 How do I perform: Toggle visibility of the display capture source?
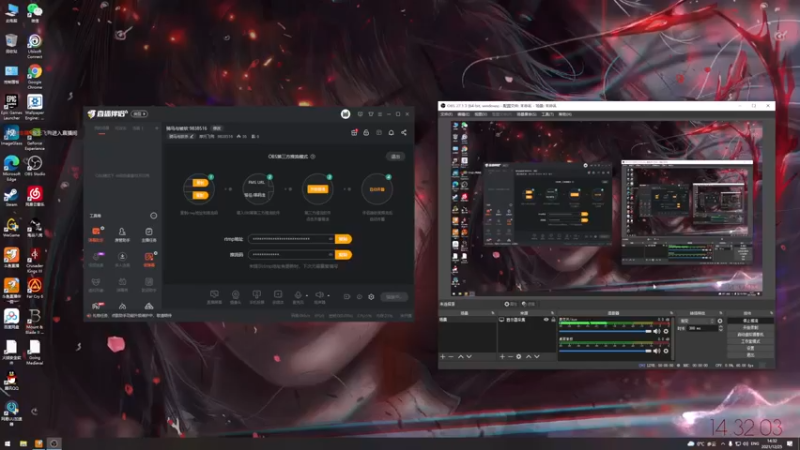pyautogui.click(x=546, y=320)
